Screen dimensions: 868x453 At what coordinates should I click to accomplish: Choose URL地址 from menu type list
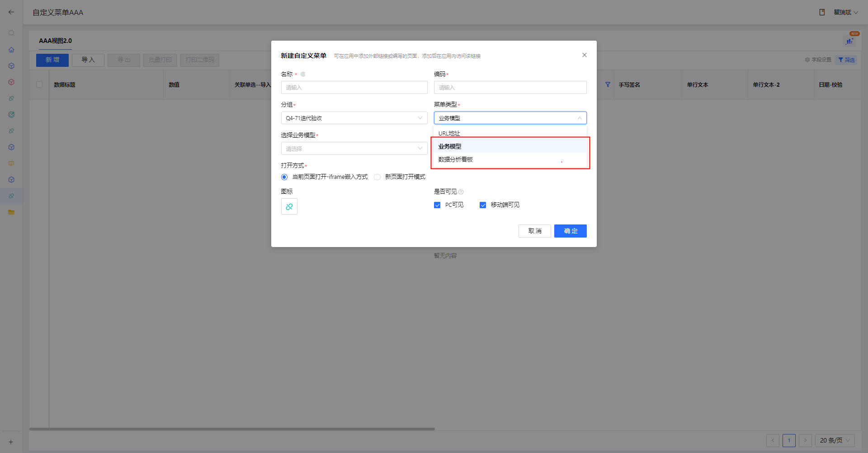[510, 133]
